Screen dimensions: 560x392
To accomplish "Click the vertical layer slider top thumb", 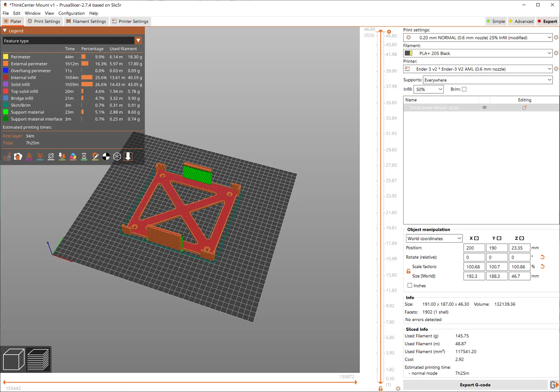I will (380, 31).
